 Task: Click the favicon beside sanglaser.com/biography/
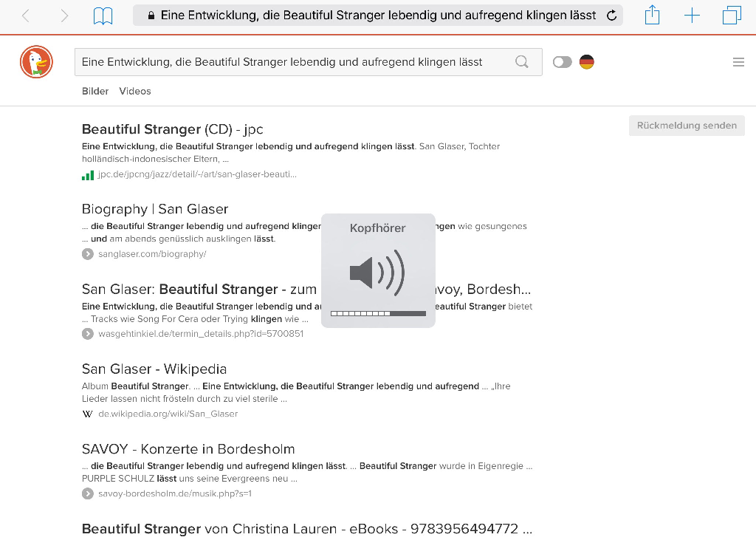point(87,254)
